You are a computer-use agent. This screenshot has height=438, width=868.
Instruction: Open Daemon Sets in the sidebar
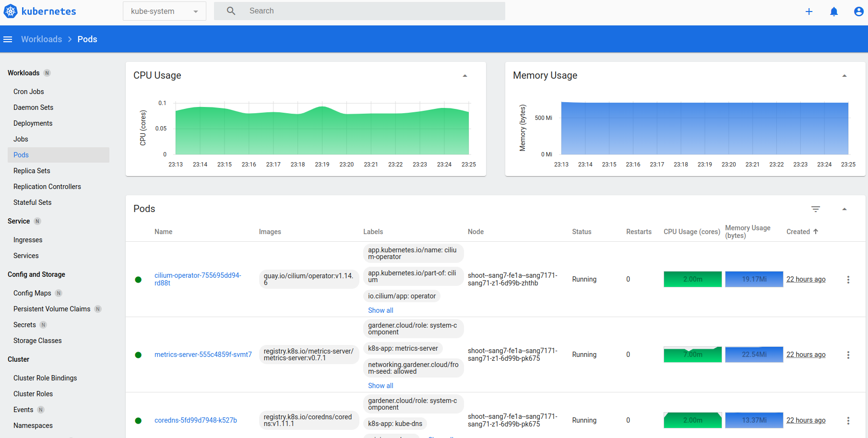coord(33,107)
